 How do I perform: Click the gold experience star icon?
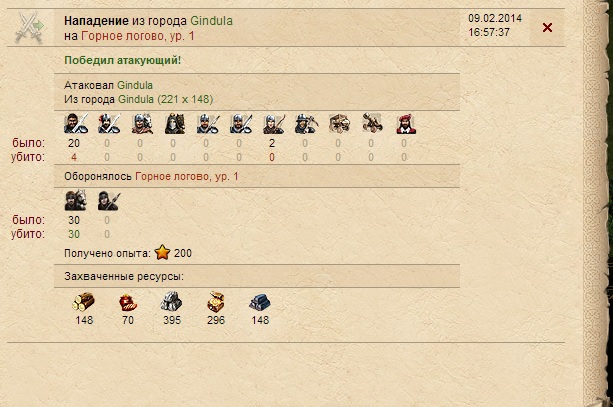[162, 252]
